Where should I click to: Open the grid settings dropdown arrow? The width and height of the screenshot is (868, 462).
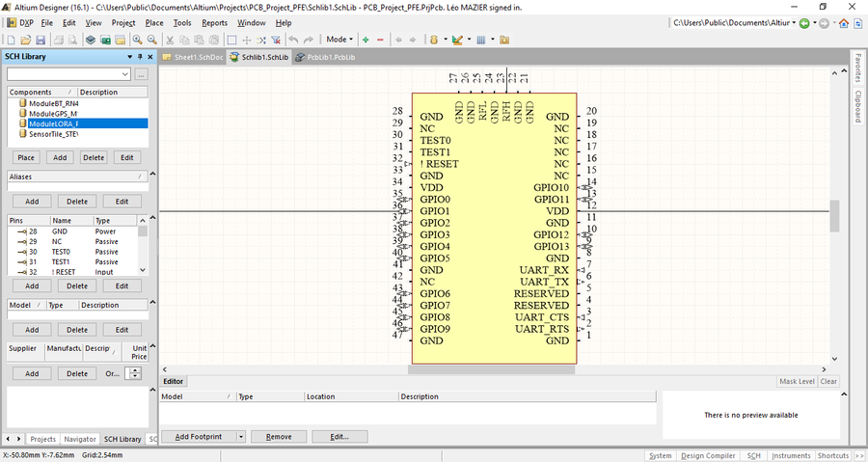pos(493,40)
